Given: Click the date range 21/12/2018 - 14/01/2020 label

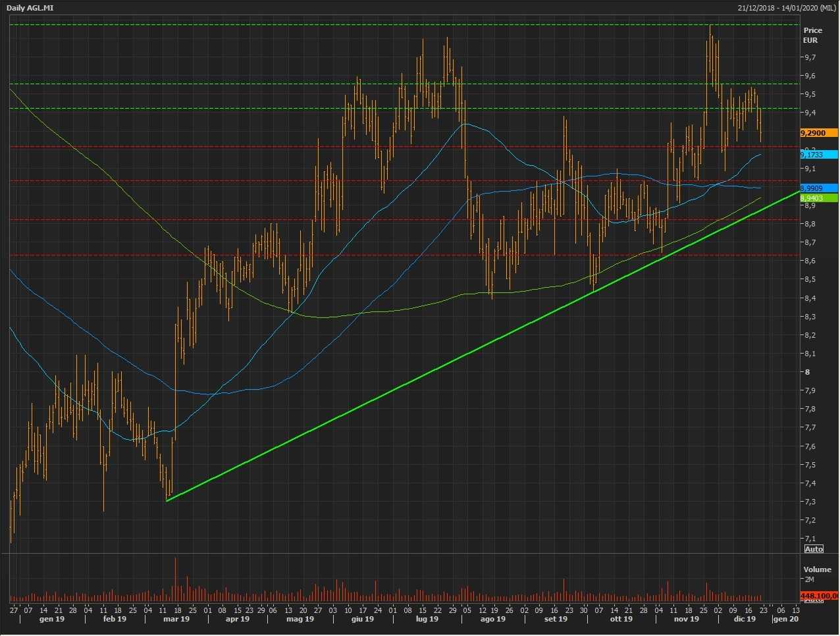Looking at the screenshot, I should click(x=787, y=8).
